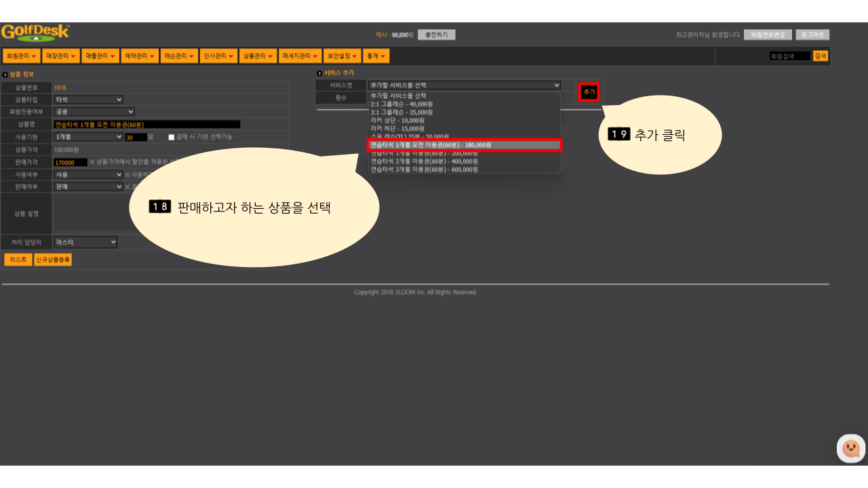Open the 처리 담당자 dropdown showing 마스터
868x488 pixels.
[85, 242]
